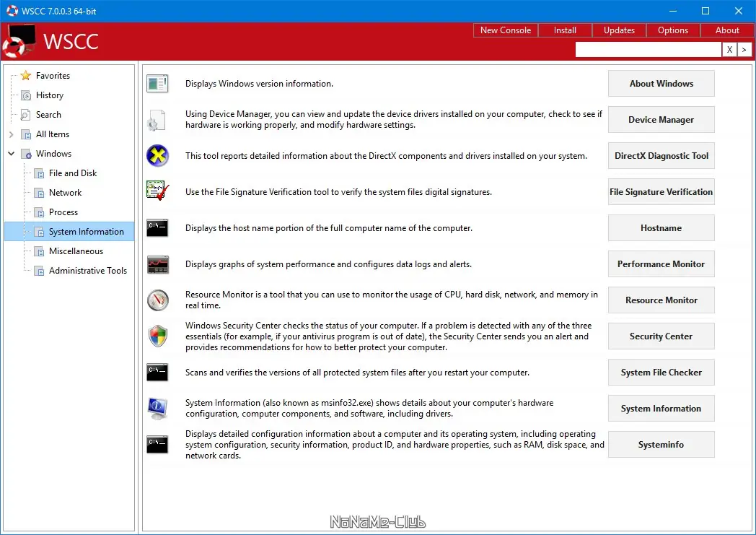Image resolution: width=756 pixels, height=535 pixels.
Task: Click the WSCC lifebuoy logo in header
Action: (18, 41)
